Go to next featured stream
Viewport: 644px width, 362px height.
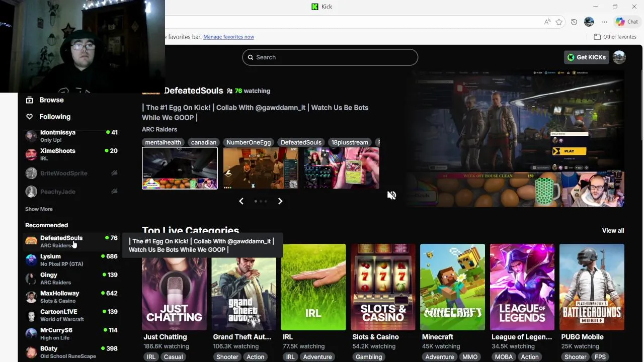coord(280,201)
